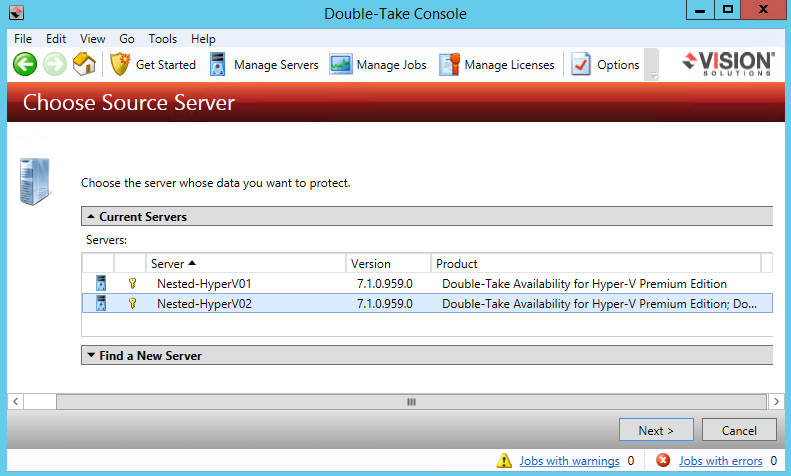Click the Options checkmark icon
Viewport: 791px width, 476px height.
click(x=581, y=65)
